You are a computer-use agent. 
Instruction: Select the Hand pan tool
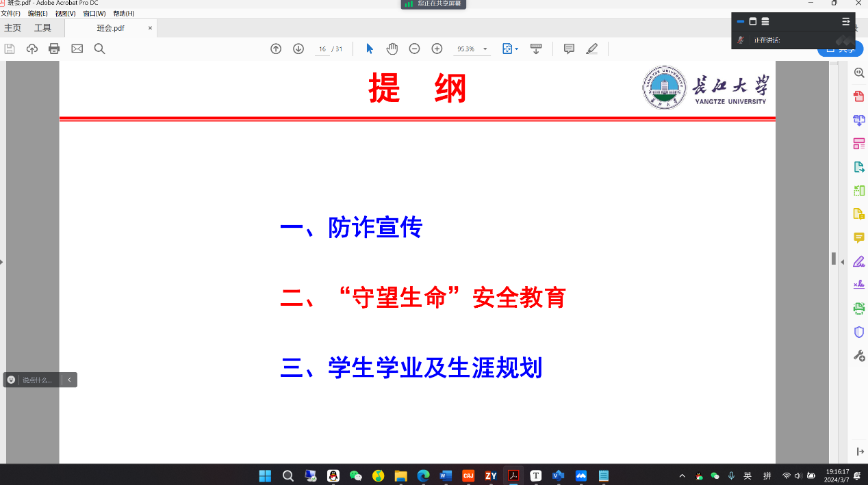[x=392, y=49]
